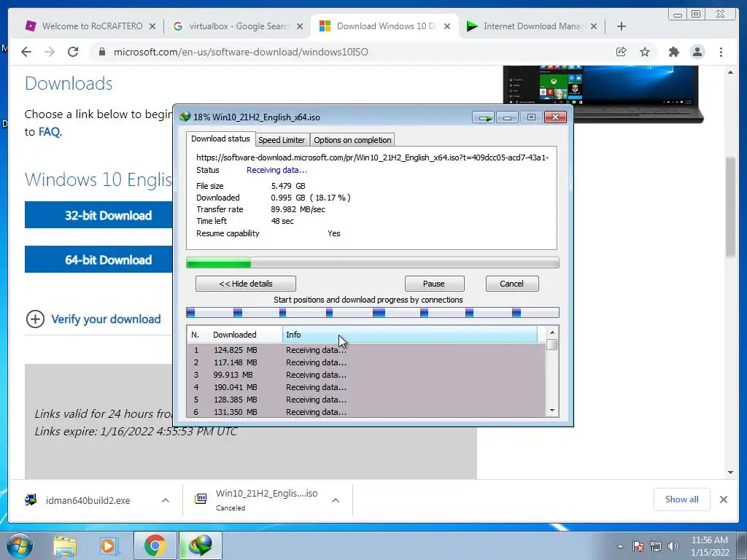Select connection row with 131.350 MB
The height and width of the screenshot is (560, 747).
point(366,412)
